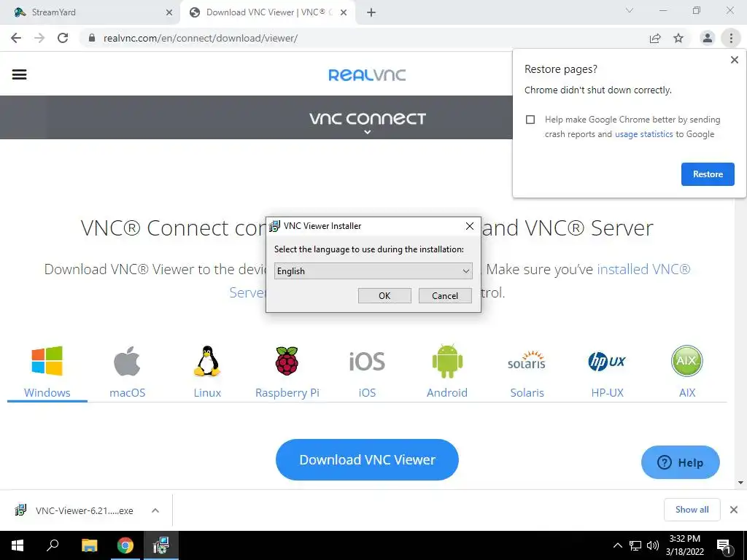The image size is (747, 560).
Task: Select the Raspberry Pi icon
Action: [287, 361]
